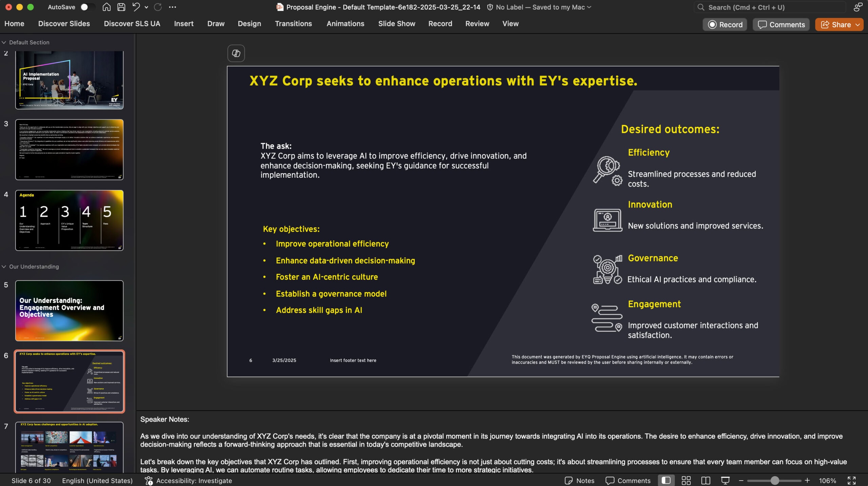868x486 pixels.
Task: Click the Save disk icon
Action: [121, 7]
